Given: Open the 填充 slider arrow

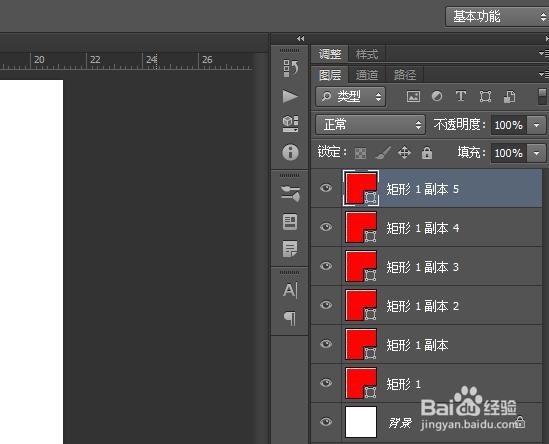Looking at the screenshot, I should pos(536,153).
